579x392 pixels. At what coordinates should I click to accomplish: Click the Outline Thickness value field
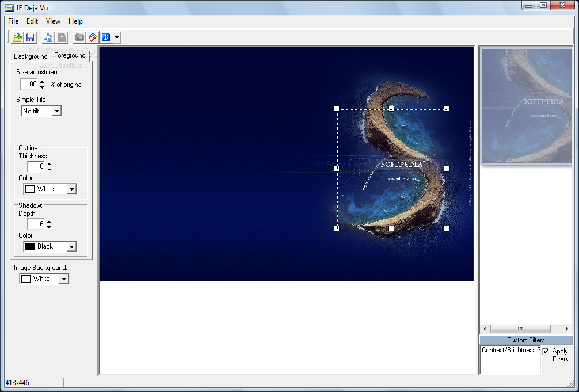36,166
